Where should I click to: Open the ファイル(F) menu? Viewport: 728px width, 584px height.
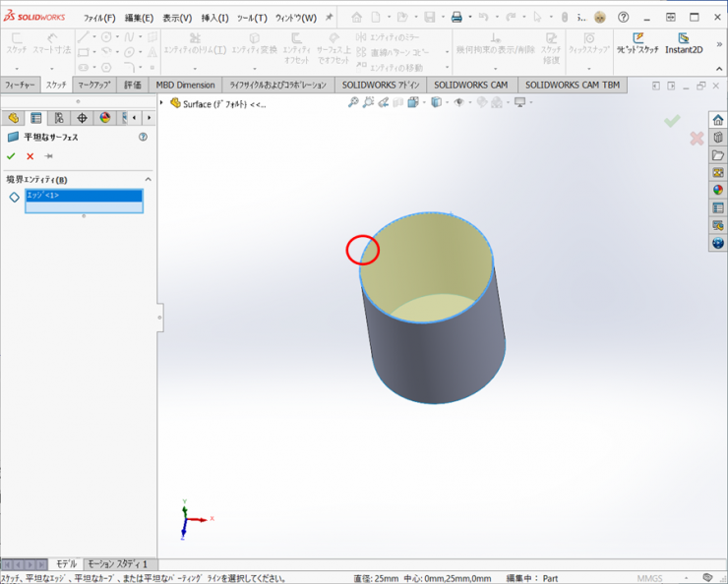98,18
